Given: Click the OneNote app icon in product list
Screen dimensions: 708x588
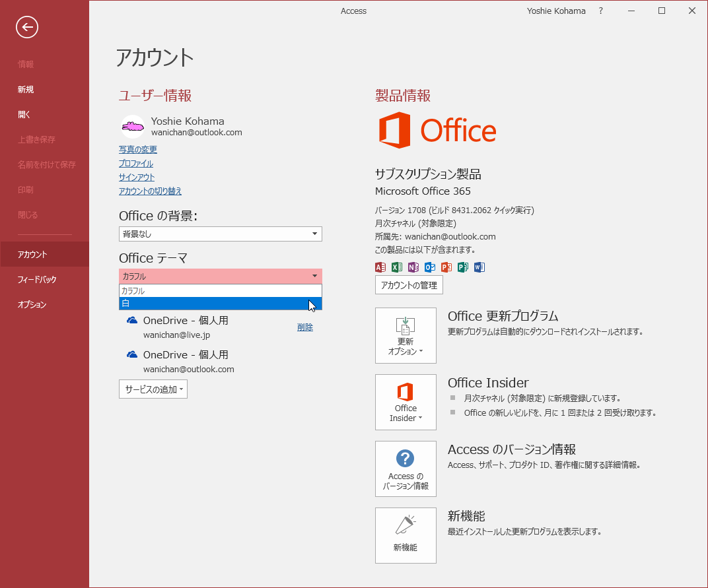Looking at the screenshot, I should 413,267.
